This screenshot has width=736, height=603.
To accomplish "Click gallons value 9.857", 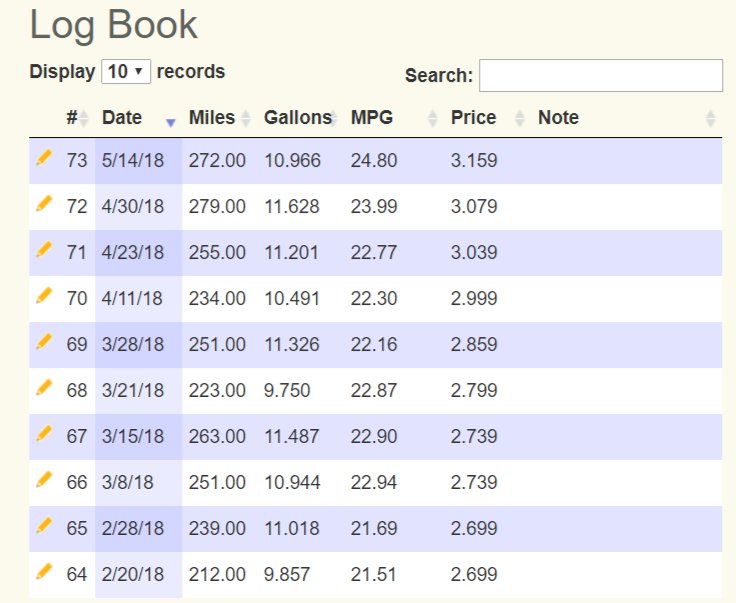I will [x=287, y=574].
